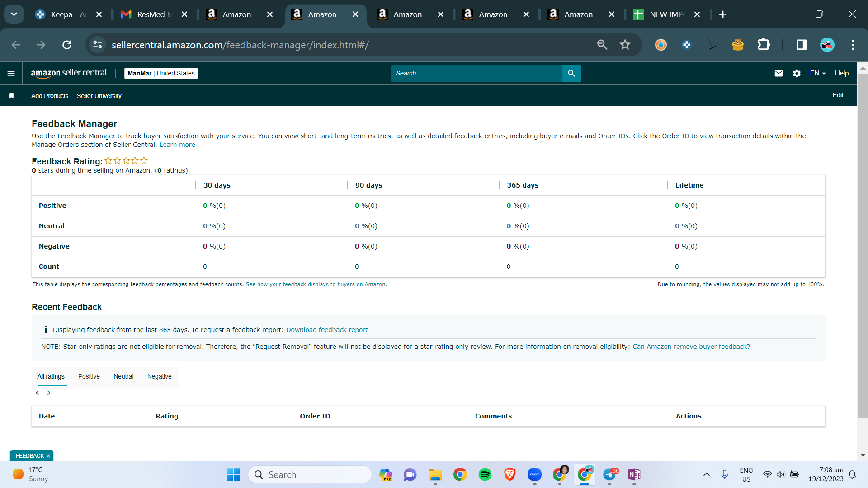Click the zoom magnifier icon in address bar

(602, 45)
